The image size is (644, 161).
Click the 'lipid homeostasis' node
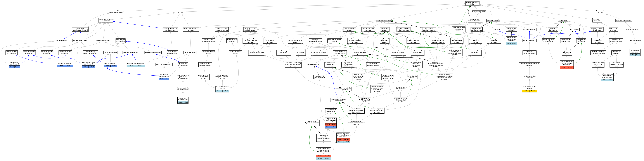pos(632,29)
